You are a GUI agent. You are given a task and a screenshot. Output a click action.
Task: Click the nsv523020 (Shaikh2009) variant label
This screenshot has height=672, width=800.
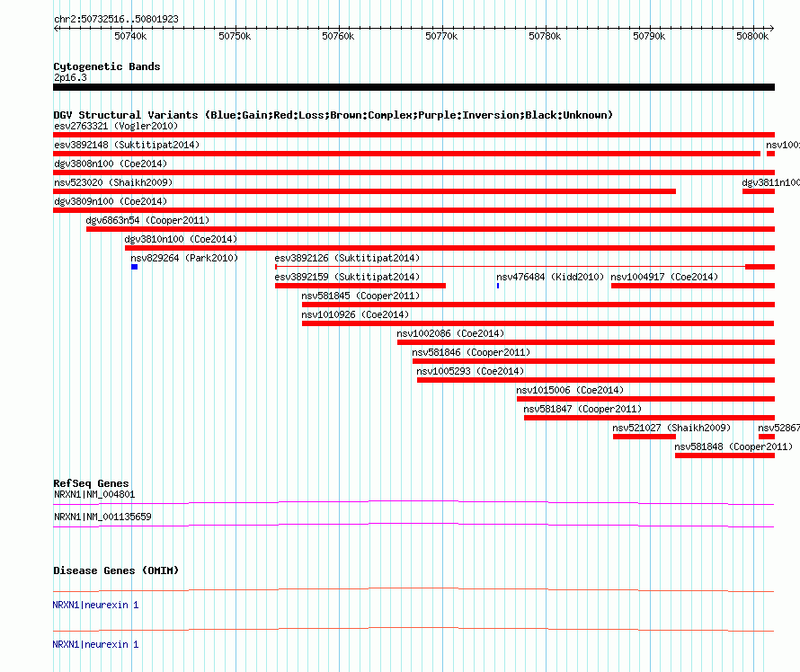click(x=113, y=182)
